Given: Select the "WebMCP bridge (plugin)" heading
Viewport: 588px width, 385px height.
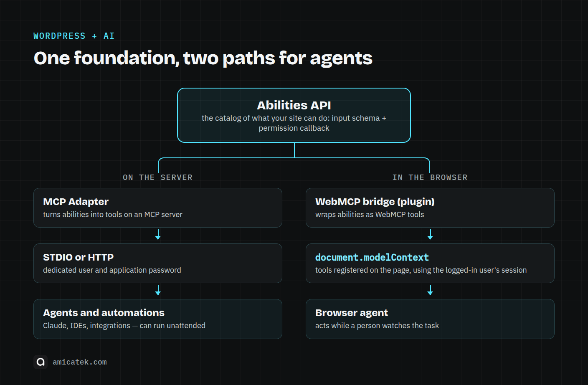Looking at the screenshot, I should [375, 202].
